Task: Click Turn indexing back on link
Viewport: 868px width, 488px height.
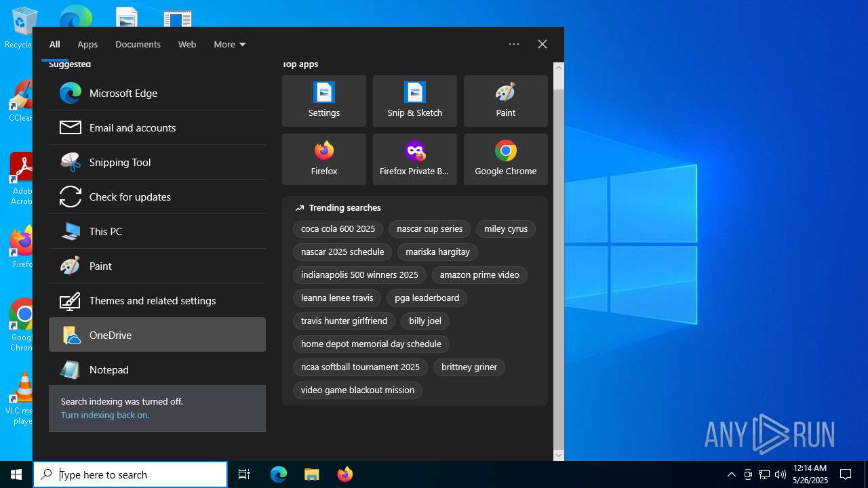Action: pos(105,415)
